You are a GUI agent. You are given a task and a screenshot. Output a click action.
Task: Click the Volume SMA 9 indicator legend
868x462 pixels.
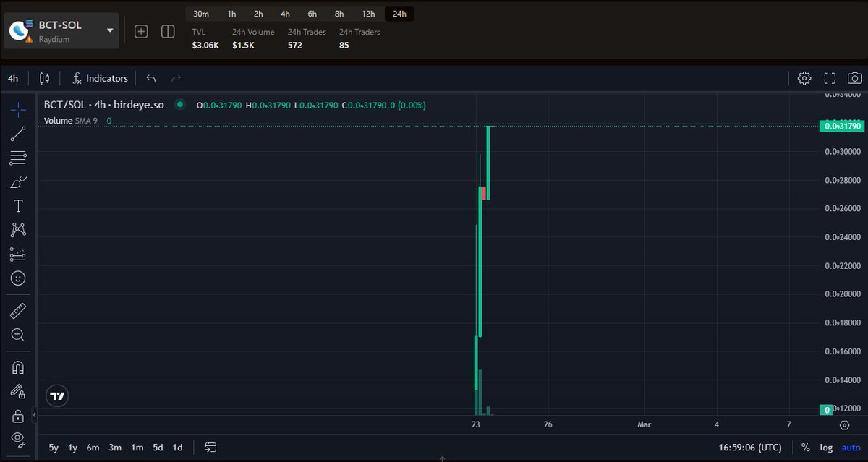[71, 121]
